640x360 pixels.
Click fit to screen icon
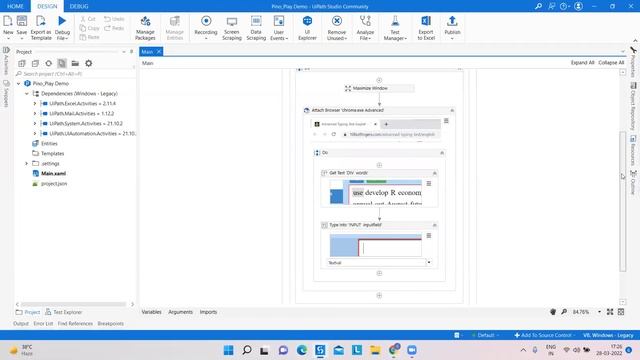[x=610, y=312]
